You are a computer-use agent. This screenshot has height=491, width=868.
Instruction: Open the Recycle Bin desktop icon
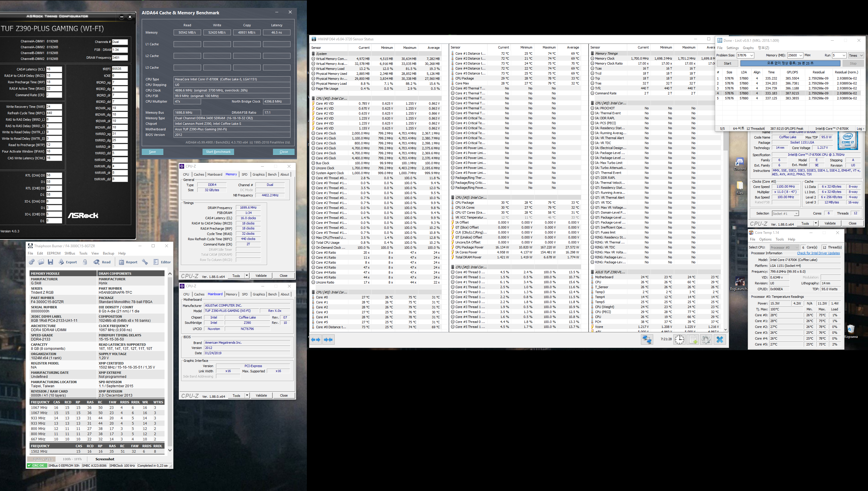pyautogui.click(x=850, y=329)
